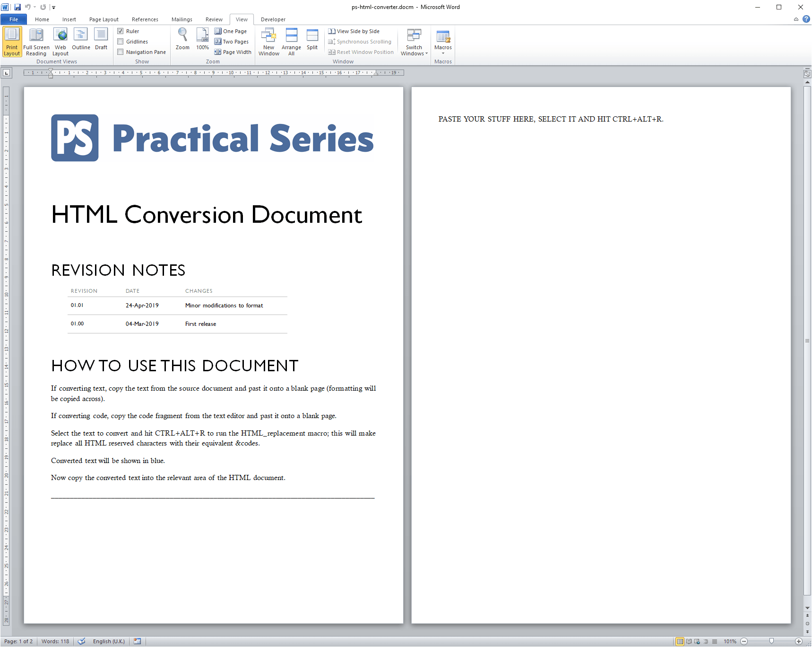
Task: Click scroll up arrow on scrollbar
Action: (x=807, y=82)
